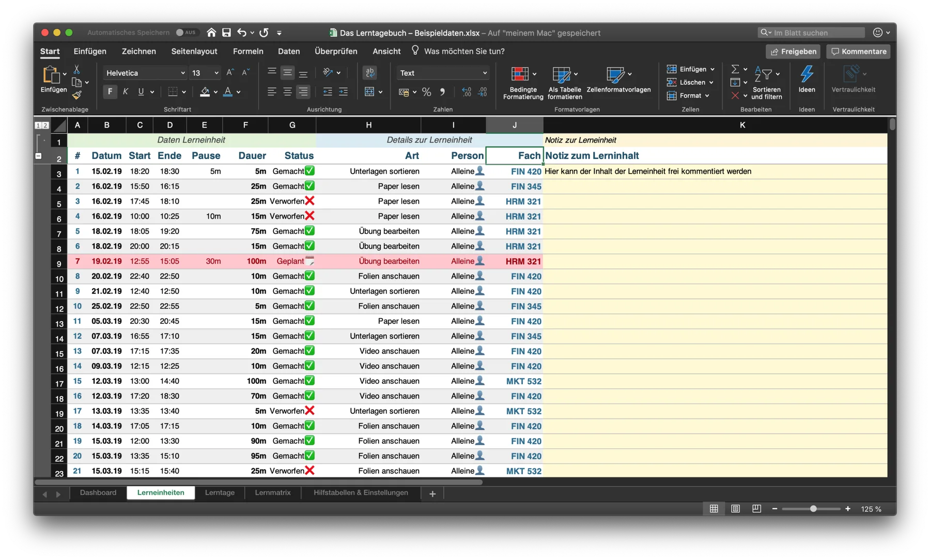Open the Helvetica font name dropdown
930x560 pixels.
182,73
